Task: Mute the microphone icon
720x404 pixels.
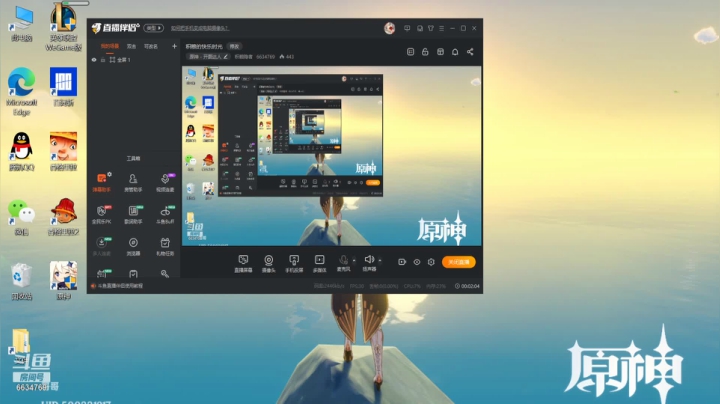Action: coord(343,260)
